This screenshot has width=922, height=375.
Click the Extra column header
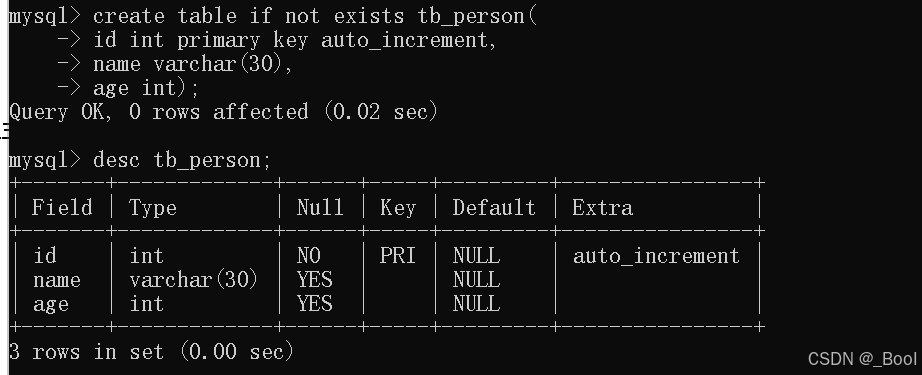pyautogui.click(x=602, y=207)
